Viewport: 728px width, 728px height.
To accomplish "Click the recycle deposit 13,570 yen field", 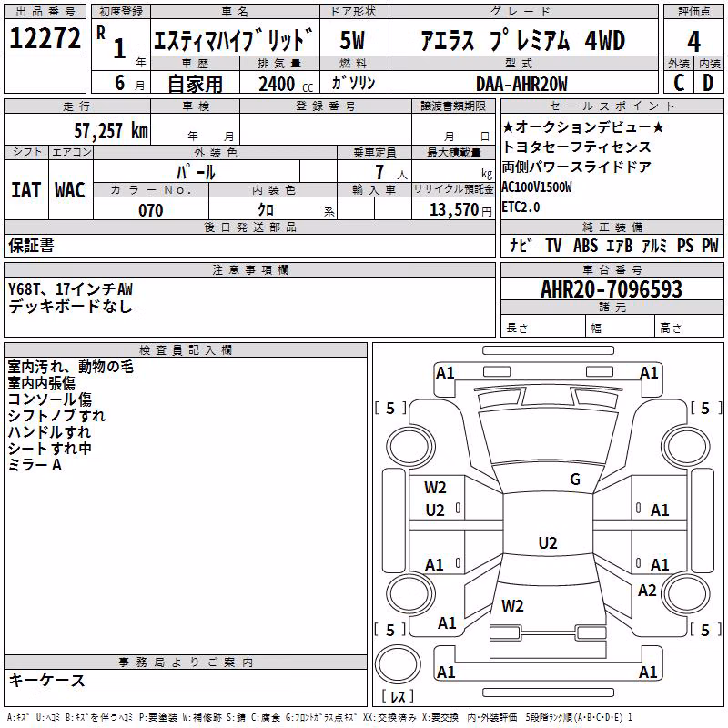I will [453, 209].
